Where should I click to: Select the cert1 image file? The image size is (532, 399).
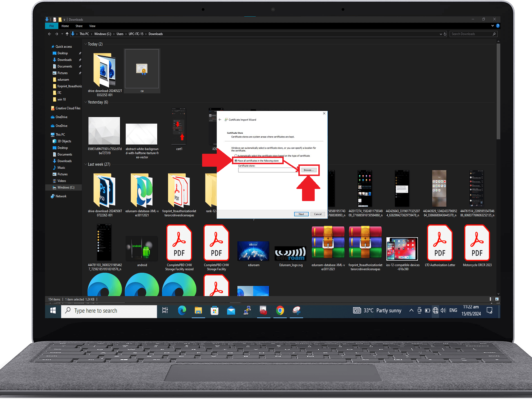tap(179, 129)
